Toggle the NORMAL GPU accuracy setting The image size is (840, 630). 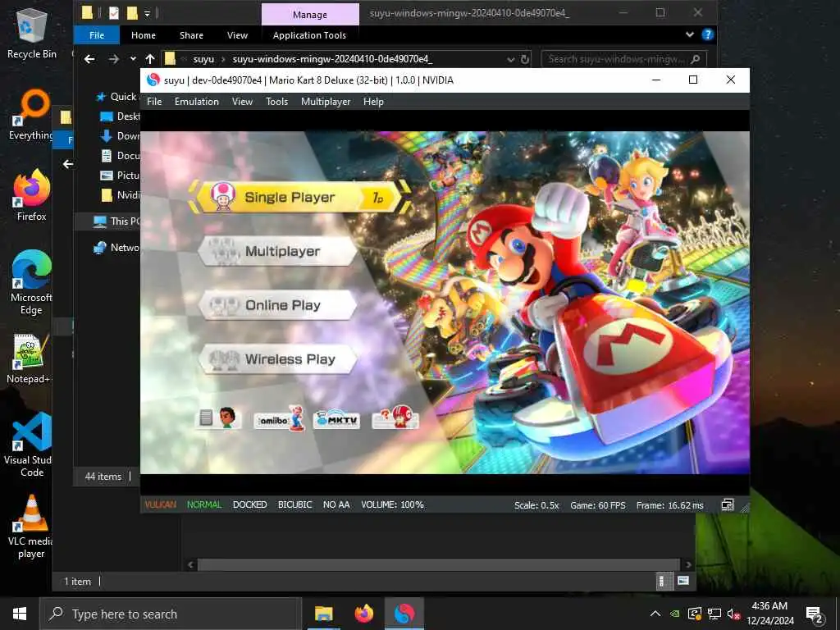coord(204,504)
